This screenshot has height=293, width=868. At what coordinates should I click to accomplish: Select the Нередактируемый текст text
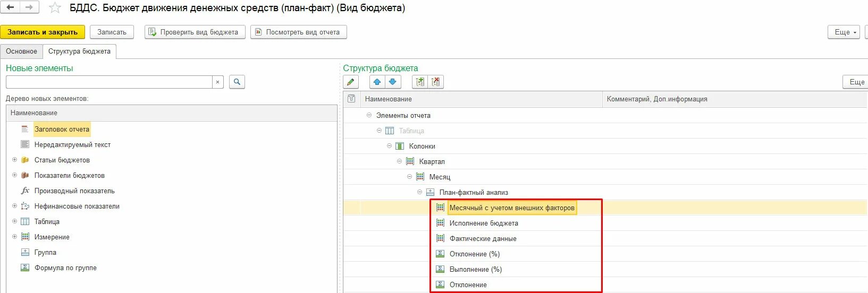click(72, 144)
